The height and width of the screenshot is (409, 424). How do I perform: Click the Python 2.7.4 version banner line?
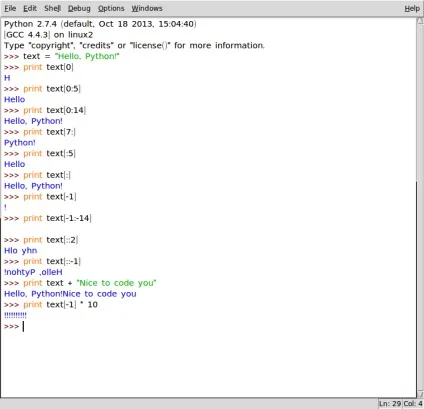pos(100,24)
